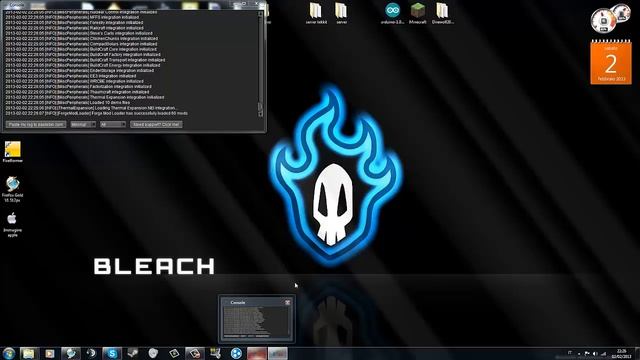Select the Forestry integration initialized log line

coord(74,23)
